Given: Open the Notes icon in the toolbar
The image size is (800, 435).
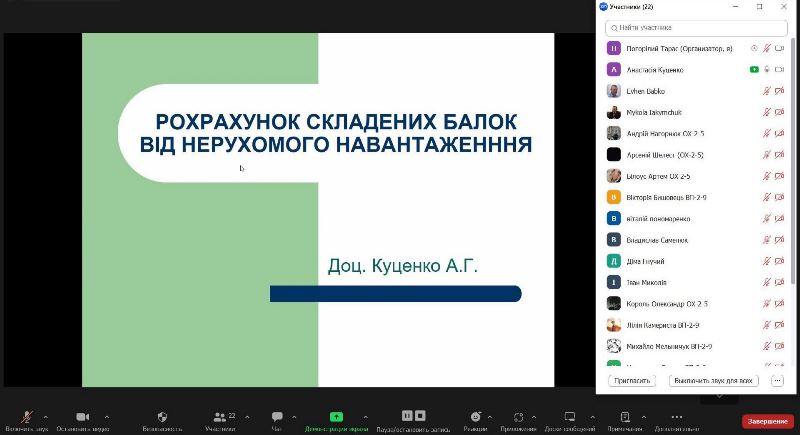Looking at the screenshot, I should (625, 417).
